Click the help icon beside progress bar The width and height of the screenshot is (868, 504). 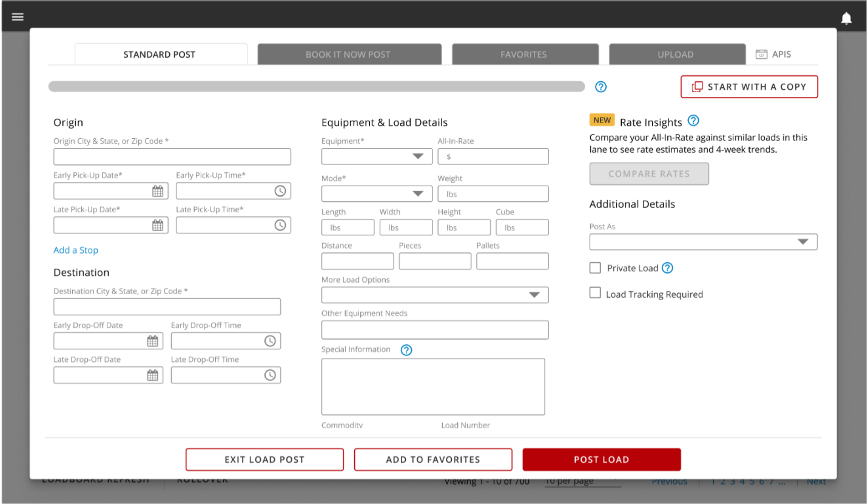(x=601, y=87)
